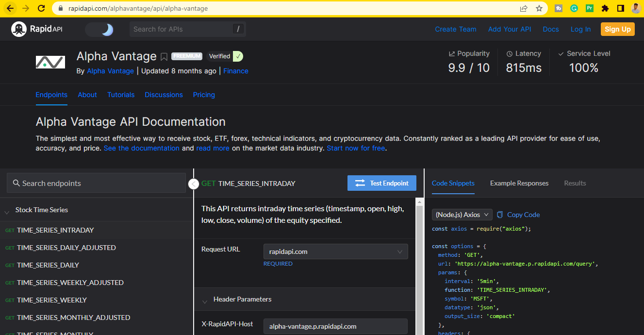
Task: Bookmark this tab with the star icon
Action: 539,8
